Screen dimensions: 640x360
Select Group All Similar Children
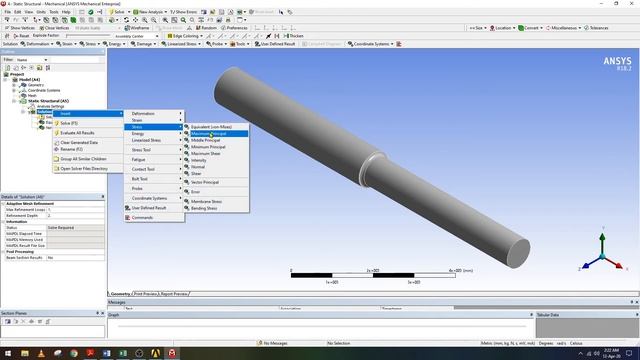point(88,159)
